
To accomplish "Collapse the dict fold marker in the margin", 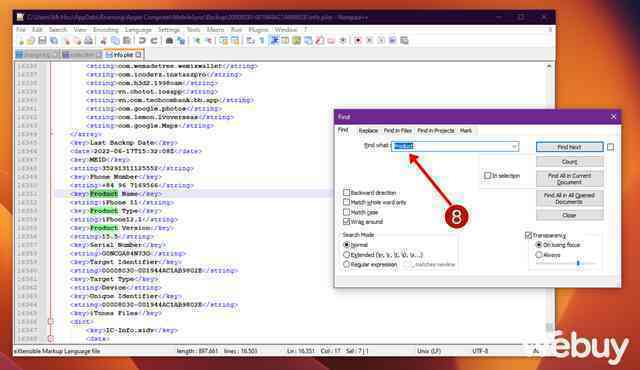I will (51, 321).
